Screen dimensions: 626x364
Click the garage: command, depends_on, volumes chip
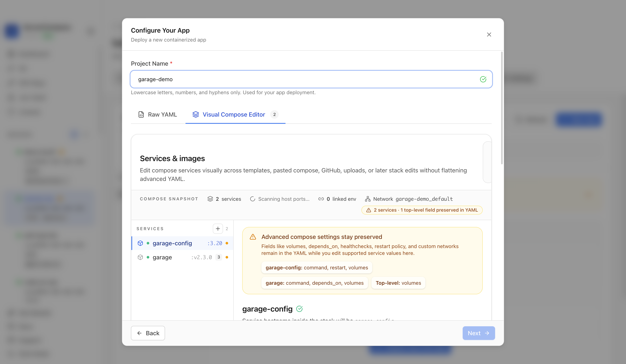point(314,283)
